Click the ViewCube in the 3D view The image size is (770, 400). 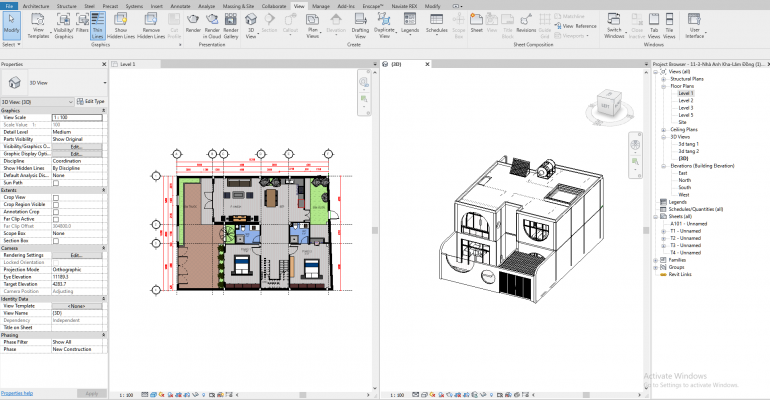[609, 104]
